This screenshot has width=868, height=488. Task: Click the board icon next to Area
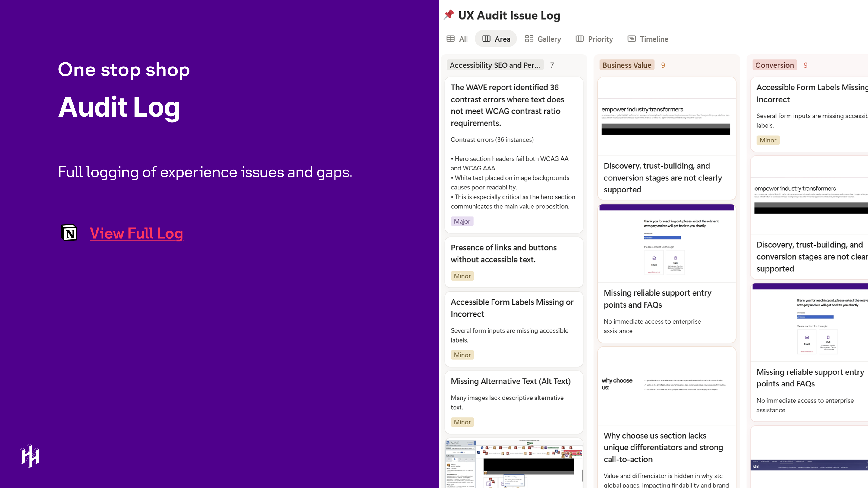(x=486, y=39)
